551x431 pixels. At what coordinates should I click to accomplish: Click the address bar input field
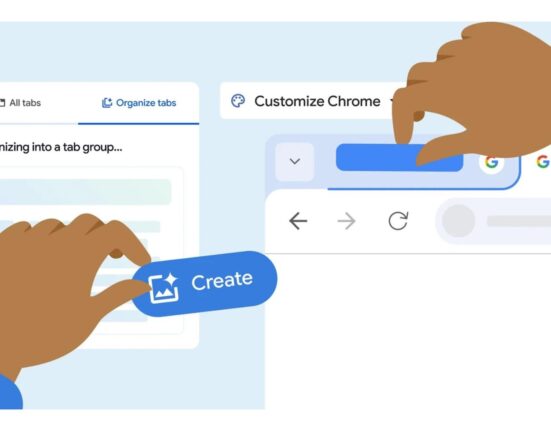(x=493, y=221)
